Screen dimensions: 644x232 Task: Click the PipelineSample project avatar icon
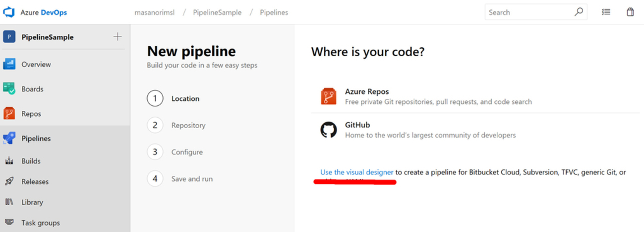[9, 37]
